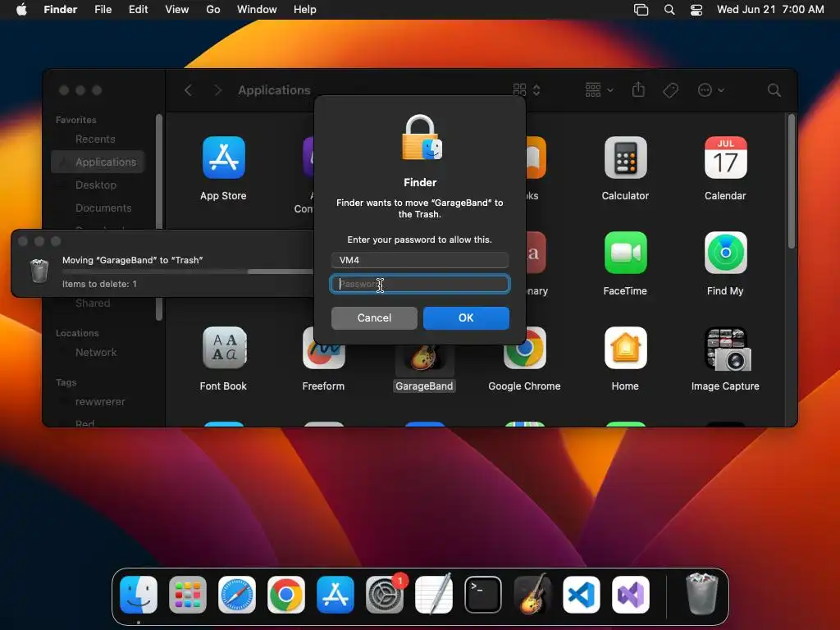Open Safari from the Dock

pos(237,595)
